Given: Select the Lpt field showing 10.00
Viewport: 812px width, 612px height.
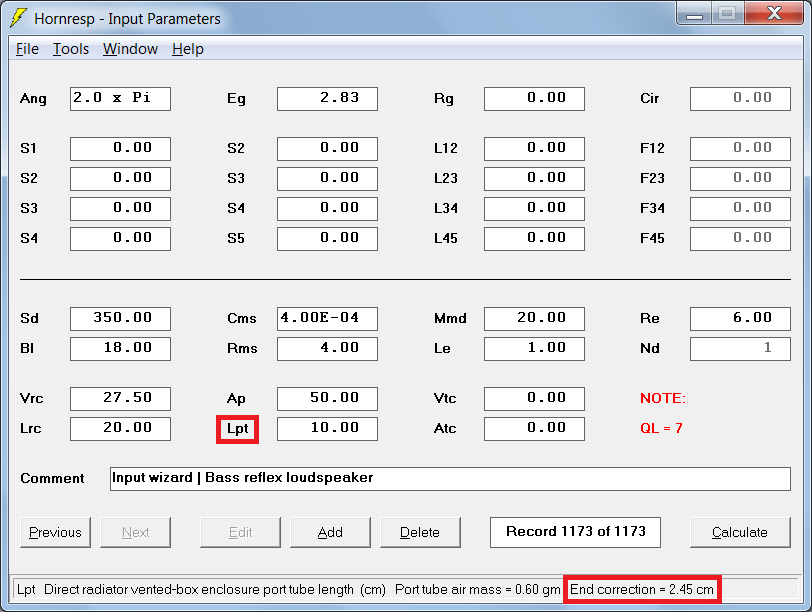Looking at the screenshot, I should tap(327, 429).
